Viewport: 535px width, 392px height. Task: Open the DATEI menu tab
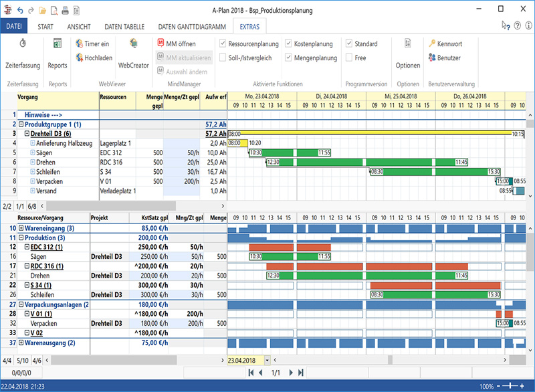pos(14,26)
